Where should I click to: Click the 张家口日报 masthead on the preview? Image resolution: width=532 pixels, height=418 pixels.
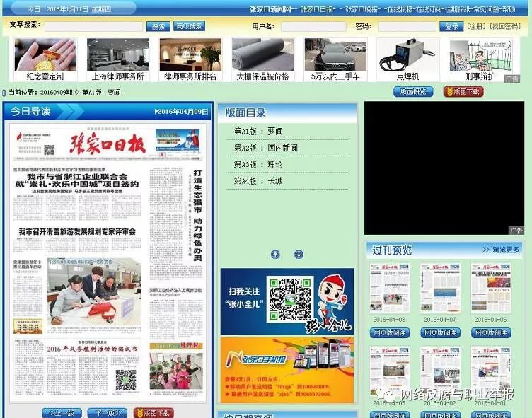coord(108,144)
